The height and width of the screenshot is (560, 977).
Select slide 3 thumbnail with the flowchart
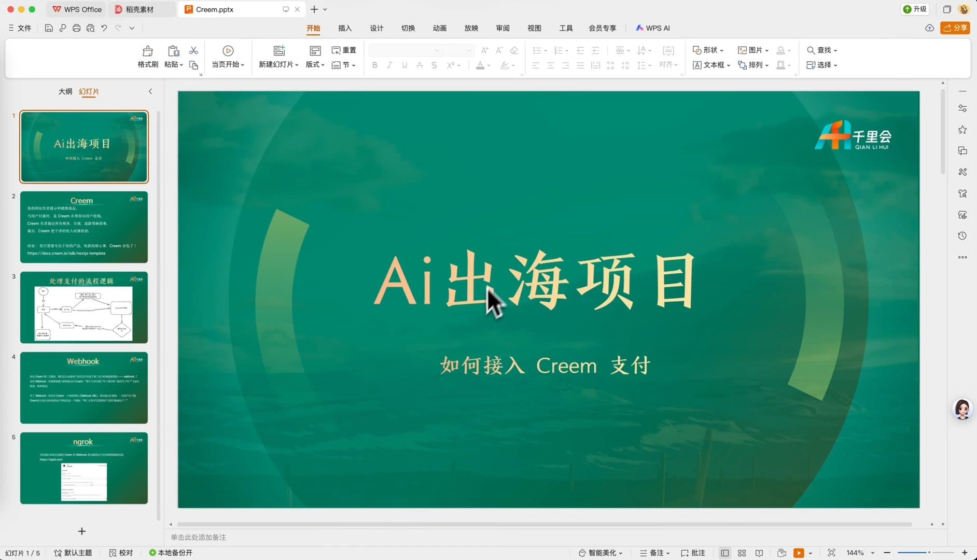click(x=83, y=307)
